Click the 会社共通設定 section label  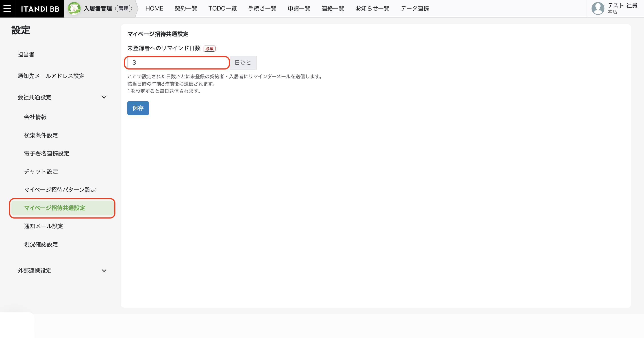pos(35,97)
